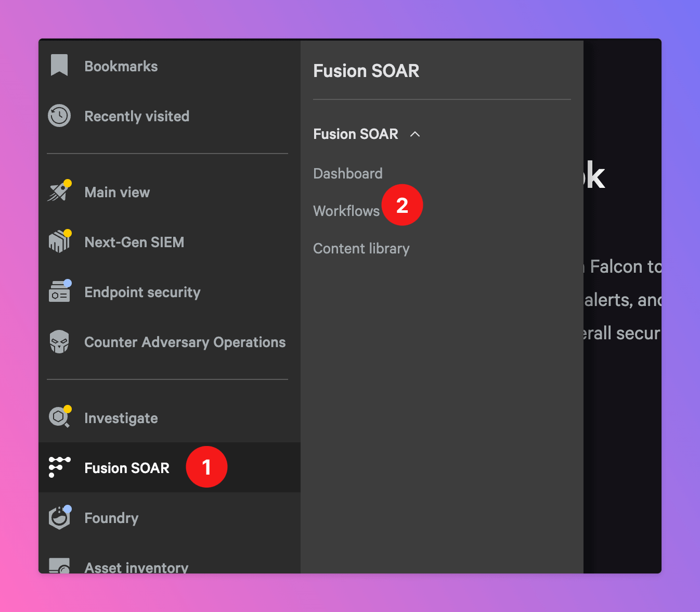Select the Fusion SOAR sidebar label

[127, 468]
